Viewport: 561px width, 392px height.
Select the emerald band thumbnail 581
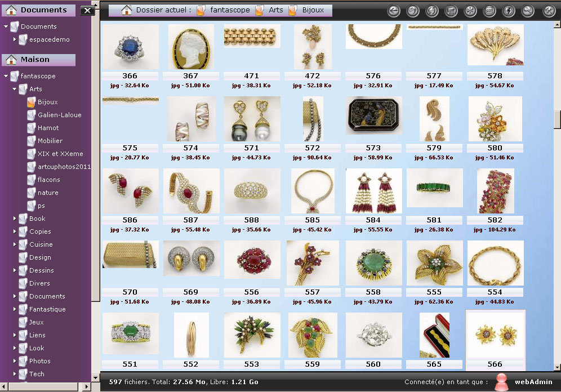tap(434, 188)
